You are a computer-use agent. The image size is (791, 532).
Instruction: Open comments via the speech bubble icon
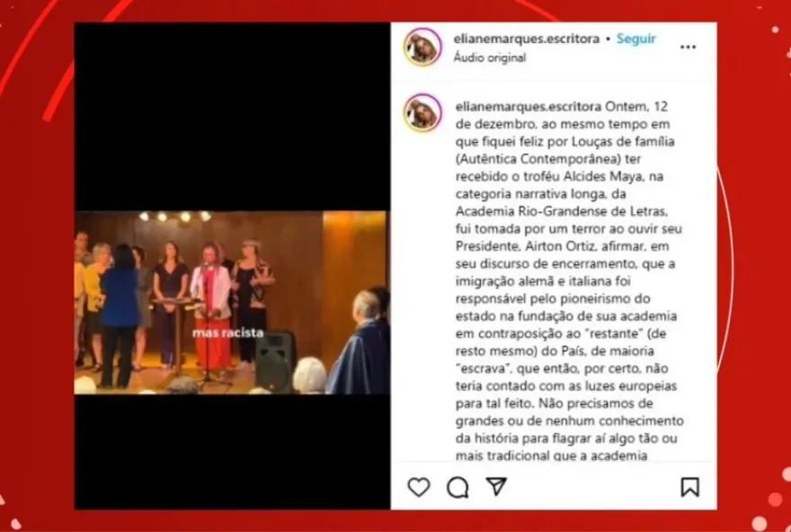click(x=458, y=488)
